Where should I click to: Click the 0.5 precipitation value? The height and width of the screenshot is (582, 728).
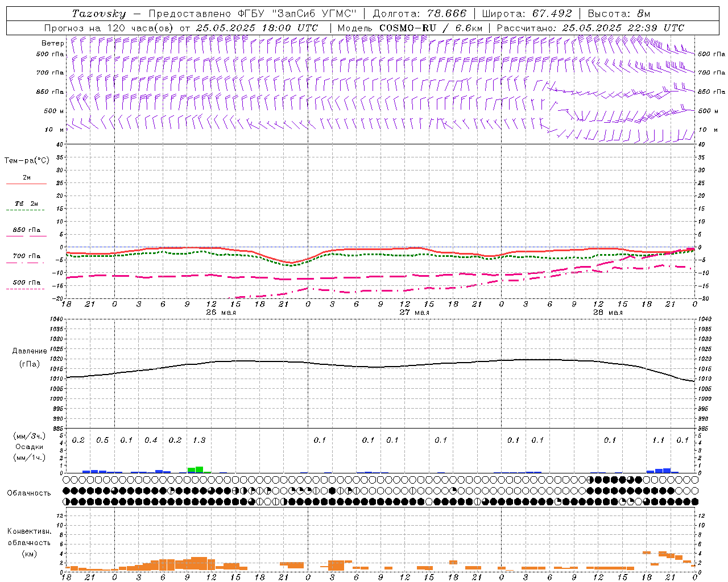(x=102, y=440)
